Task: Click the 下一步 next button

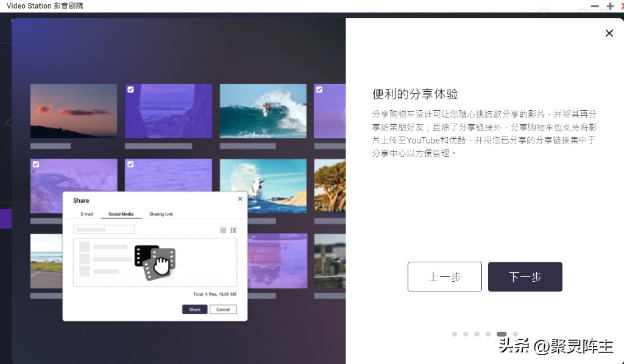Action: (x=525, y=276)
